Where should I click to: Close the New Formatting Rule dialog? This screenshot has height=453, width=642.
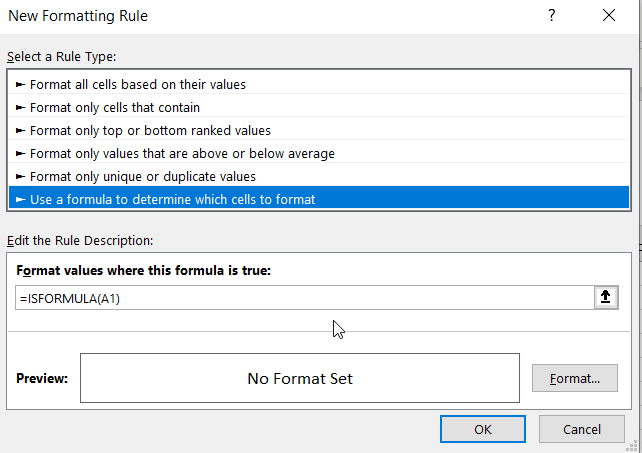609,16
